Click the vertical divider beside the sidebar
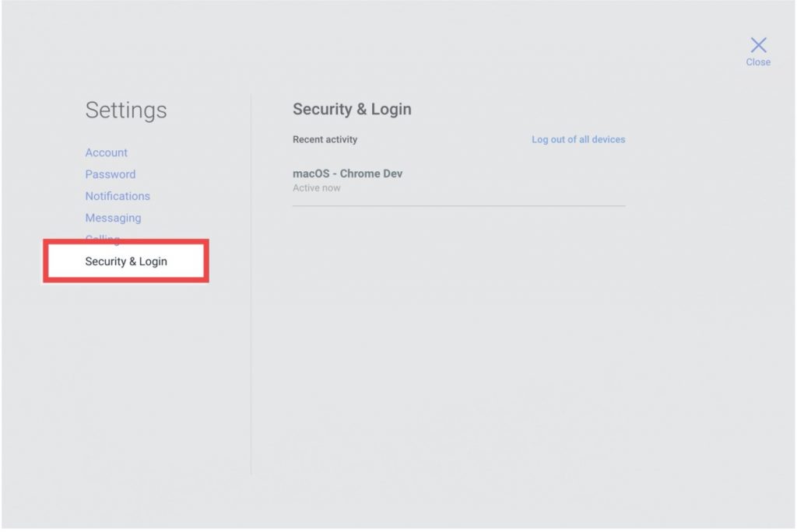 click(x=251, y=311)
